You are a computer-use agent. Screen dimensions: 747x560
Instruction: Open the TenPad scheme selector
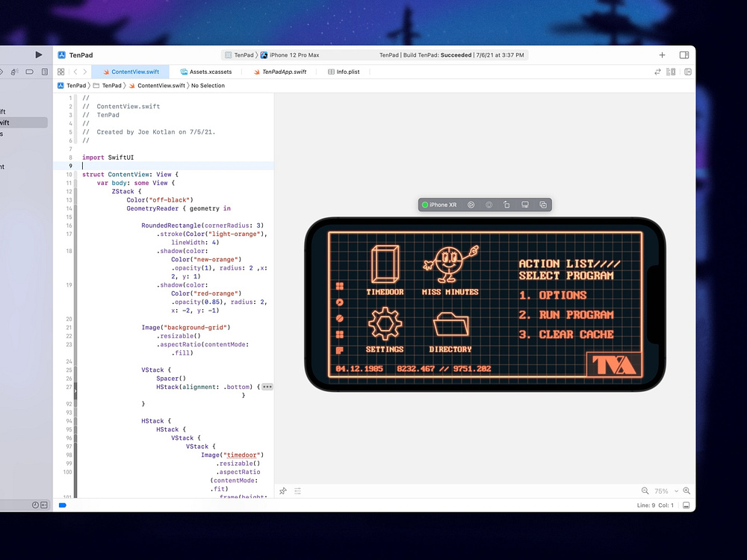pyautogui.click(x=242, y=55)
